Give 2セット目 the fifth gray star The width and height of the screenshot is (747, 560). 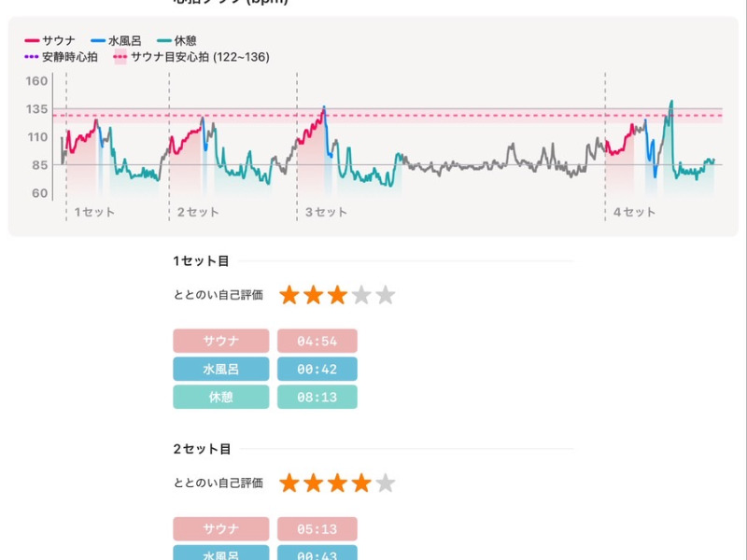386,483
